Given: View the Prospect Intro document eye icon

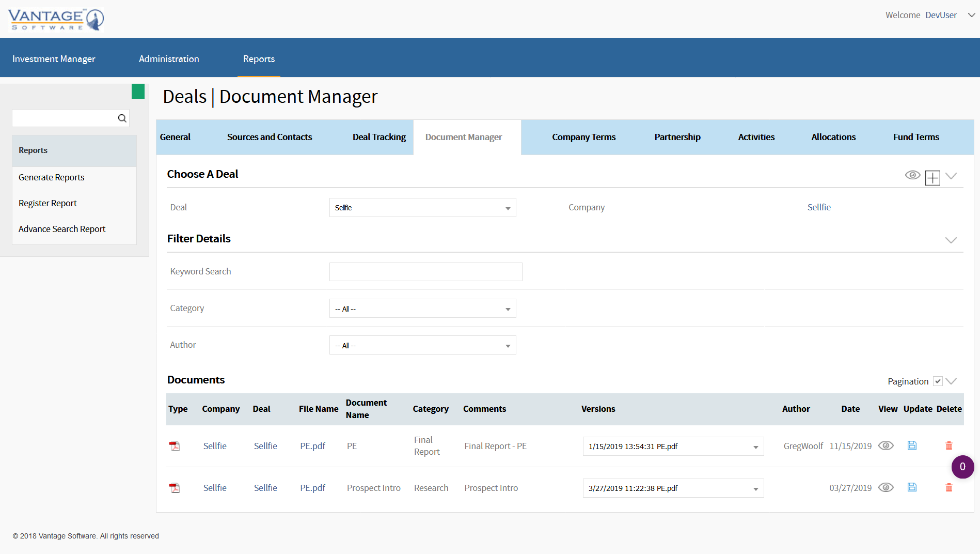Looking at the screenshot, I should coord(886,487).
